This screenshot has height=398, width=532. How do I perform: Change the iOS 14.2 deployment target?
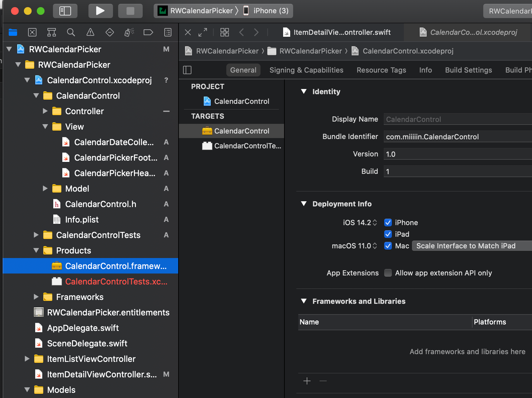pos(360,223)
